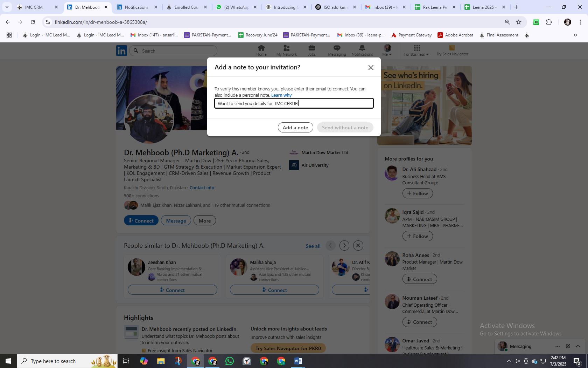Connect with Nouman Lateef

(420, 322)
